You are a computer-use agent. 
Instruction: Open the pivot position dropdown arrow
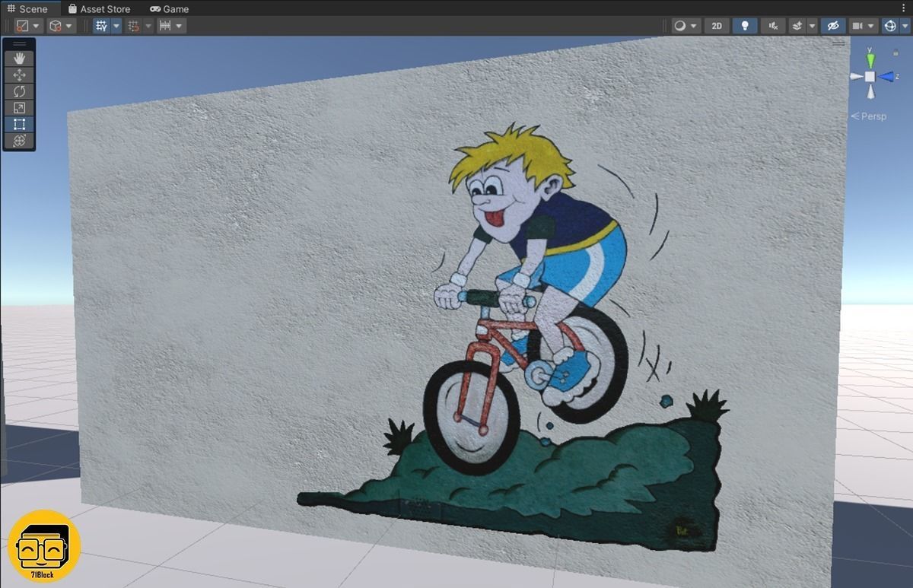click(37, 26)
